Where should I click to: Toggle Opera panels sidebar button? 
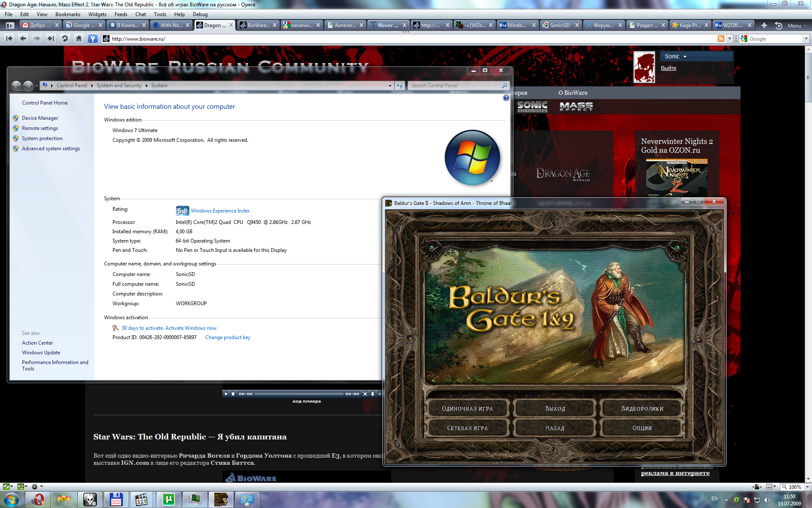click(x=10, y=25)
